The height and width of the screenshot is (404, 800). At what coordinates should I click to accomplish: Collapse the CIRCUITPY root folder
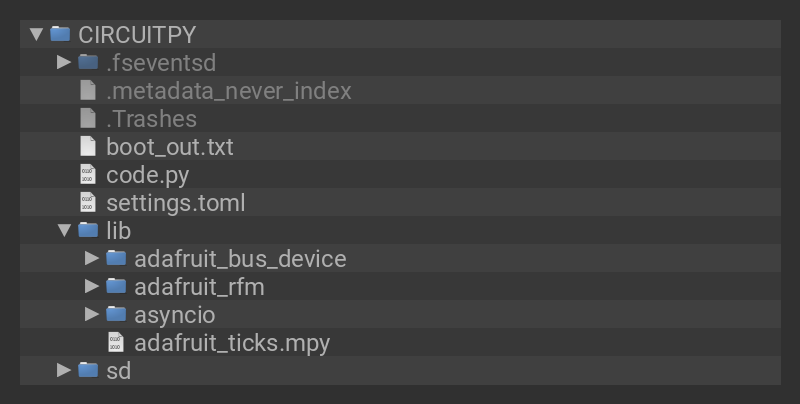point(37,34)
